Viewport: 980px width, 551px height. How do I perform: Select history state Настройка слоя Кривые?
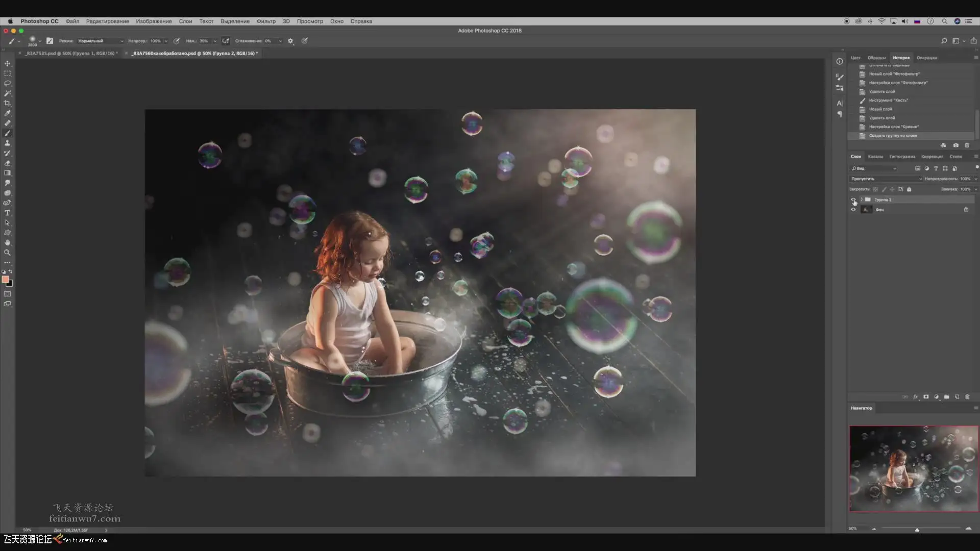(x=894, y=127)
